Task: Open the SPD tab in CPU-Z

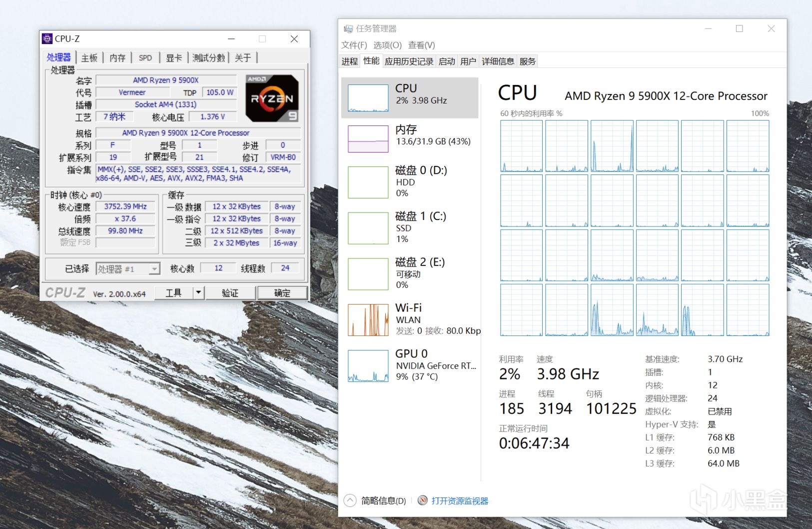Action: pyautogui.click(x=145, y=58)
